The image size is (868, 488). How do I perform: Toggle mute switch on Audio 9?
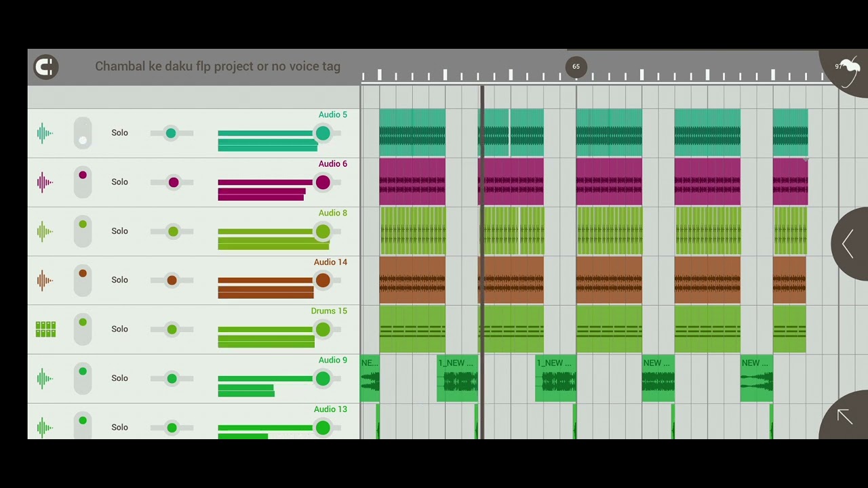[83, 378]
